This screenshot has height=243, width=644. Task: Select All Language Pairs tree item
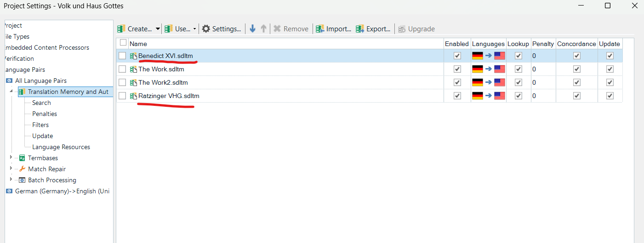[41, 81]
